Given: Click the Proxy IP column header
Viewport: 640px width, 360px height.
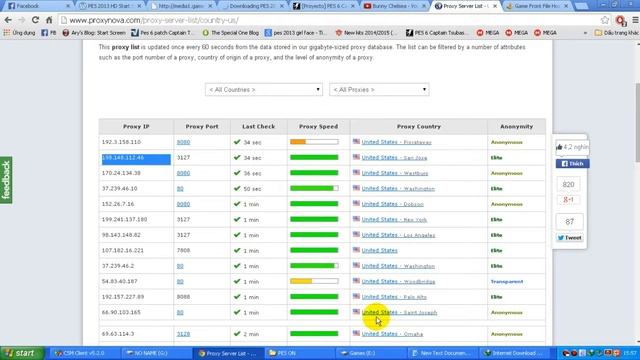Looking at the screenshot, I should [136, 127].
